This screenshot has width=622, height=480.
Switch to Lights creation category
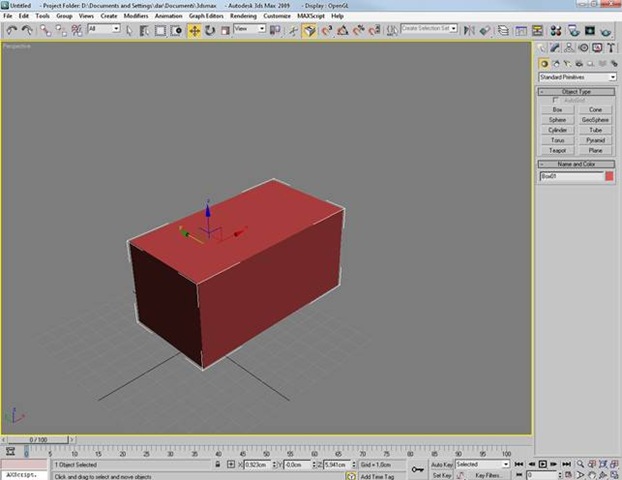coord(567,63)
